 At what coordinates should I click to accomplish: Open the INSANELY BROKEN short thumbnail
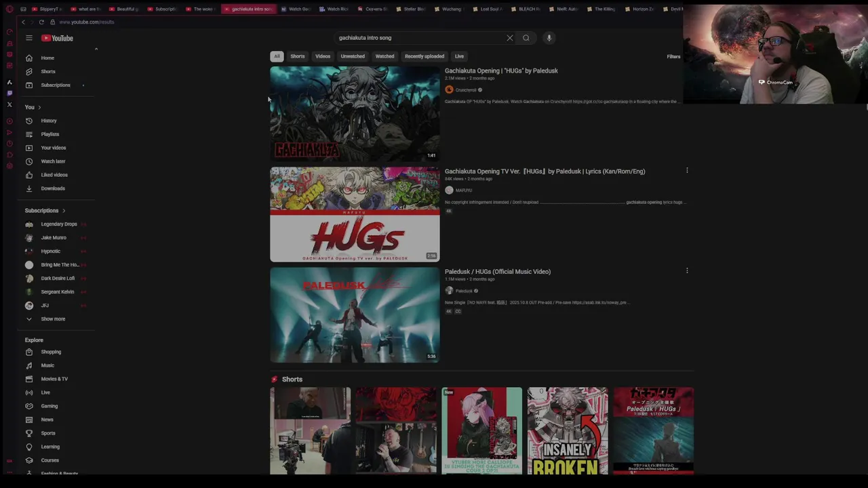568,431
